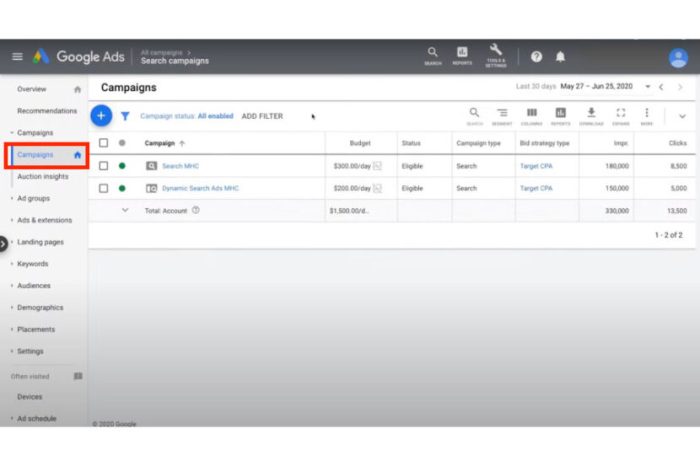
Task: Open Ad schedule in sidebar
Action: pos(37,419)
